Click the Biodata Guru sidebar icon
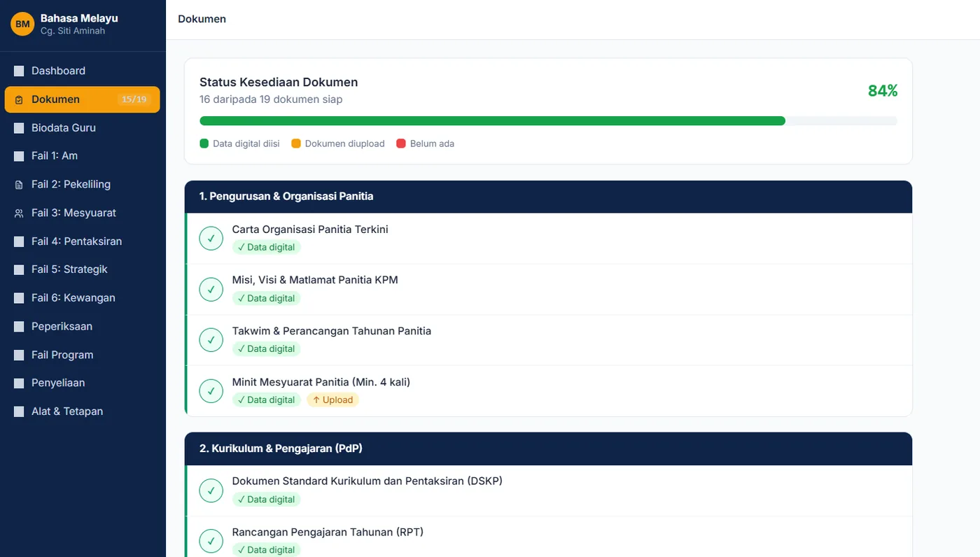Viewport: 980px width, 557px height. point(19,128)
